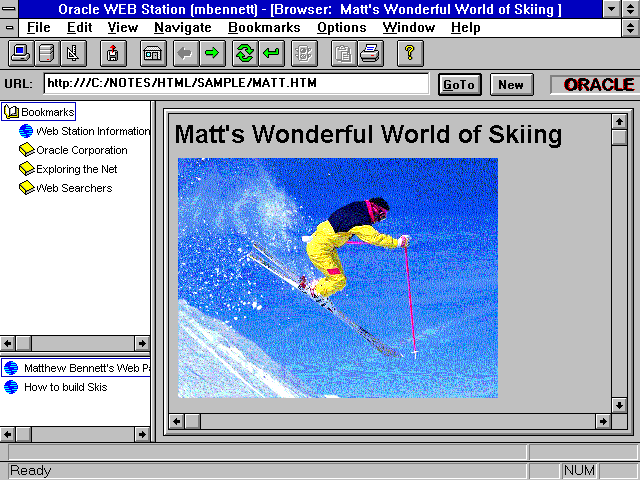Image resolution: width=640 pixels, height=480 pixels.
Task: Click the server tower toolbar icon
Action: click(x=47, y=53)
